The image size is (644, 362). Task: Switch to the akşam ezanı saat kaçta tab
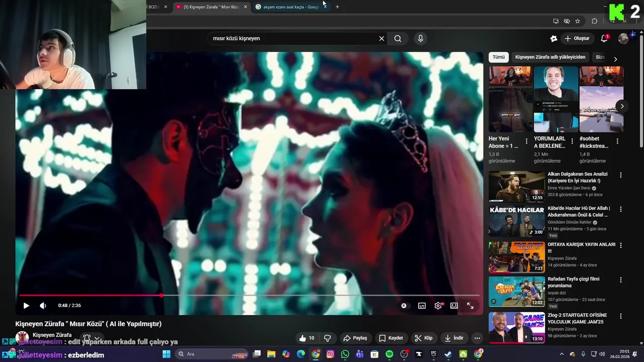point(290,7)
